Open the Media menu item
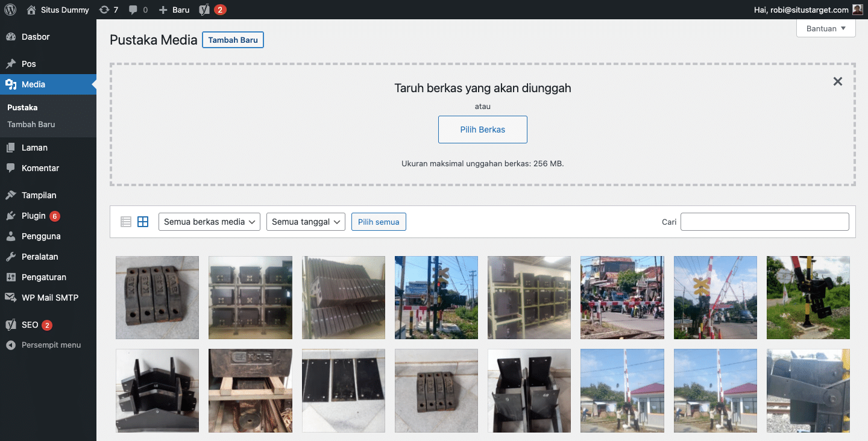The image size is (868, 441). [48, 84]
